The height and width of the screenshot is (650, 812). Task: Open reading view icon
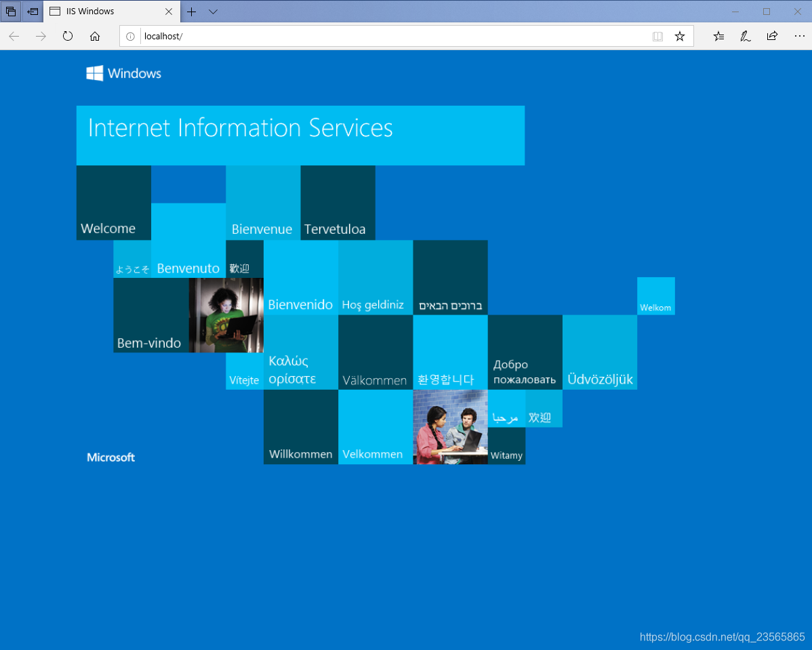[657, 36]
